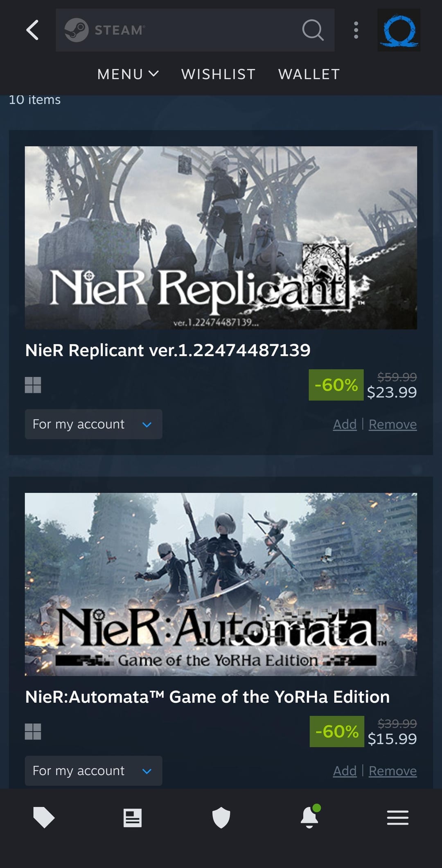Go to the WALLET tab
The height and width of the screenshot is (868, 442).
click(309, 74)
